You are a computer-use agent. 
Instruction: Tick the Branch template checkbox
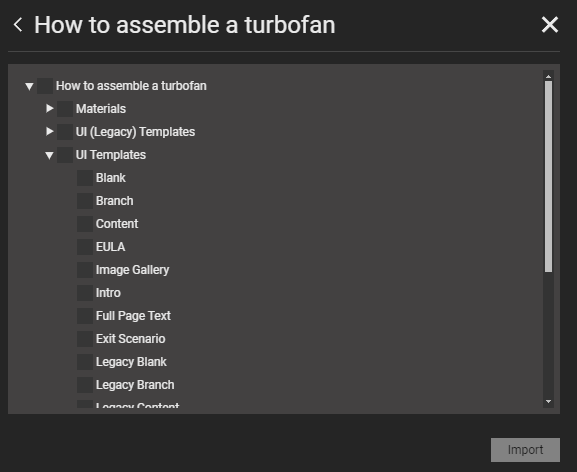coord(85,201)
